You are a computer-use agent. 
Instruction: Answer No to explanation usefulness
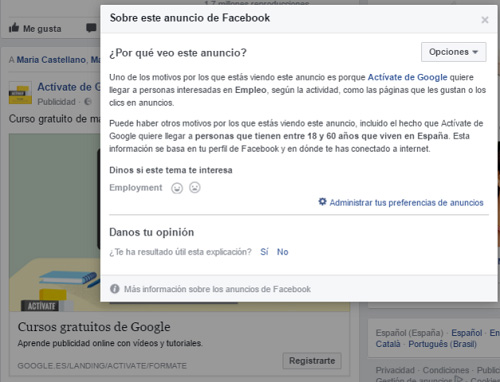[283, 252]
